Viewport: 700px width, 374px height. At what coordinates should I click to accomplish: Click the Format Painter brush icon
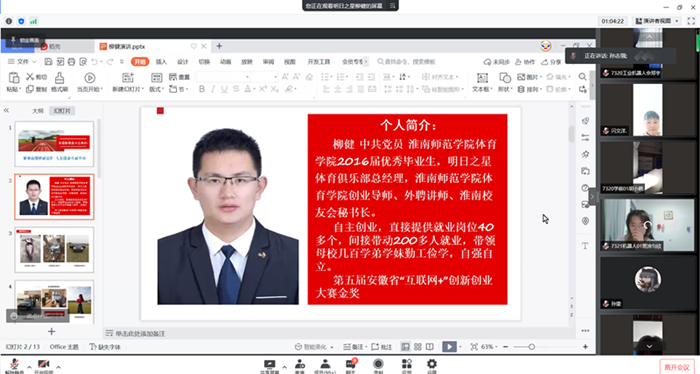pos(59,79)
